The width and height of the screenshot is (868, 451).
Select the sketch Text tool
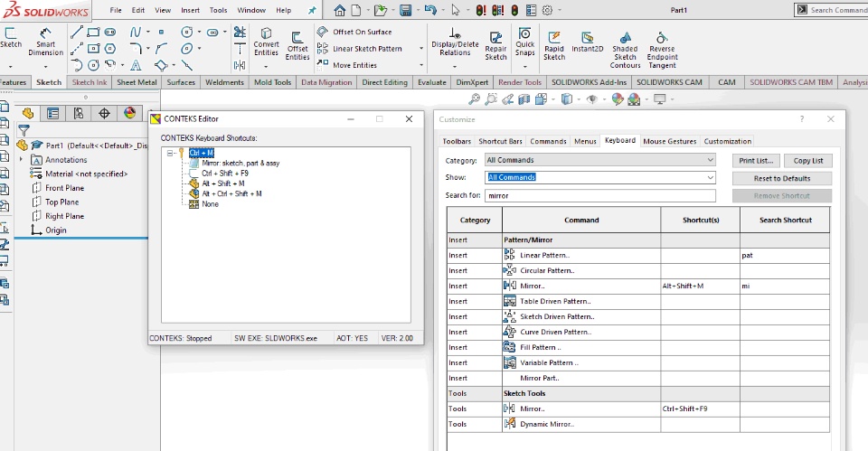pos(136,65)
